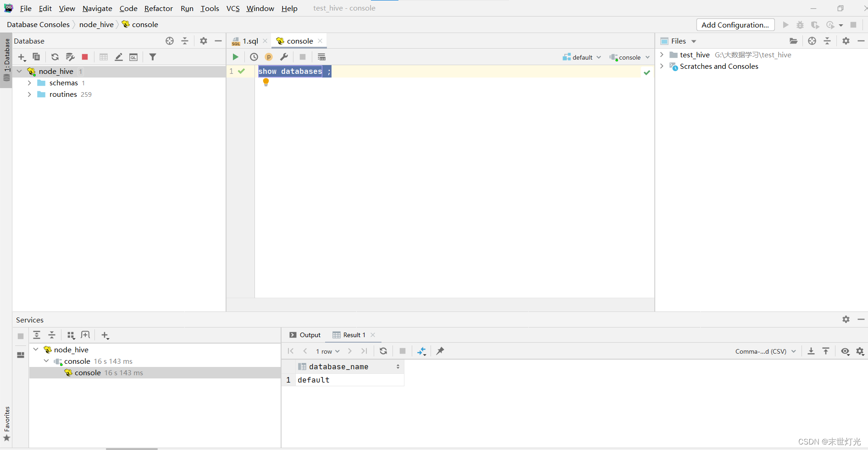This screenshot has height=450, width=868.
Task: Click the compare data arrows icon
Action: click(x=422, y=351)
